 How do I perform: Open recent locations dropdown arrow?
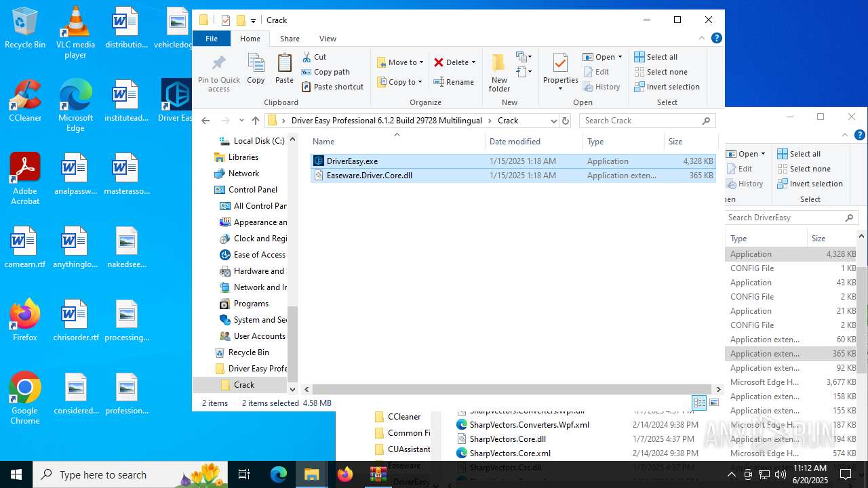[x=241, y=121]
